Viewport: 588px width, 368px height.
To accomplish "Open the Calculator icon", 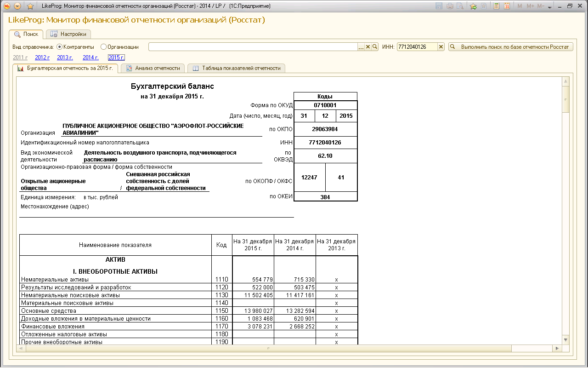I will [x=497, y=6].
